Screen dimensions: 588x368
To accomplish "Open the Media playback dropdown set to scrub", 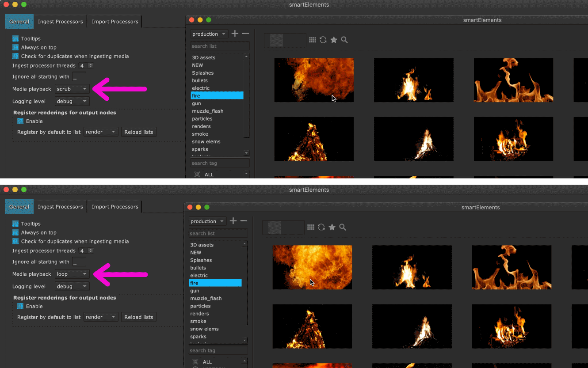I will [x=72, y=89].
